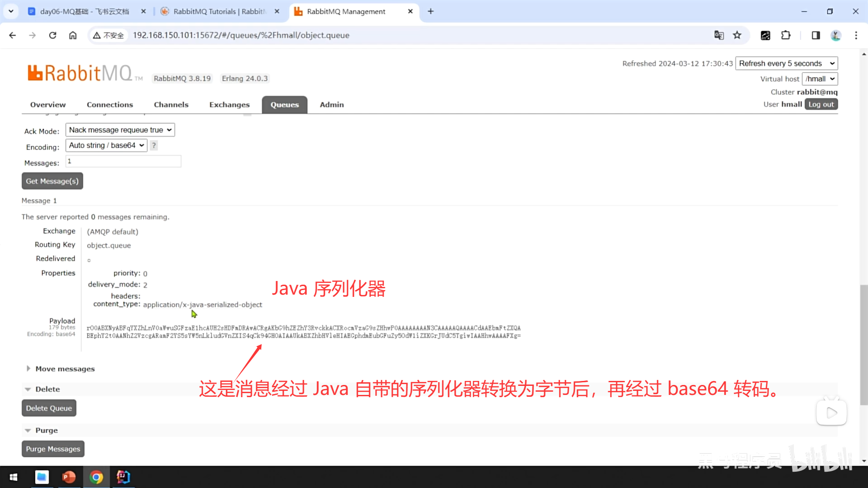Open the browser extensions puzzle icon
The width and height of the screenshot is (868, 488).
[786, 35]
